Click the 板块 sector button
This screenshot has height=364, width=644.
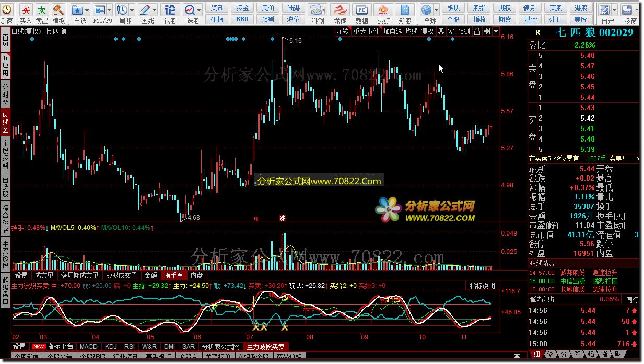click(454, 8)
